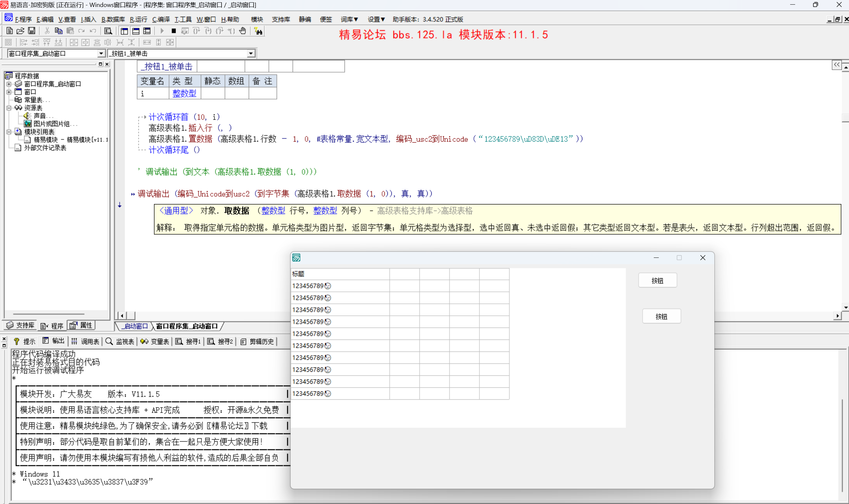
Task: Click the New file toolbar icon
Action: point(10,31)
